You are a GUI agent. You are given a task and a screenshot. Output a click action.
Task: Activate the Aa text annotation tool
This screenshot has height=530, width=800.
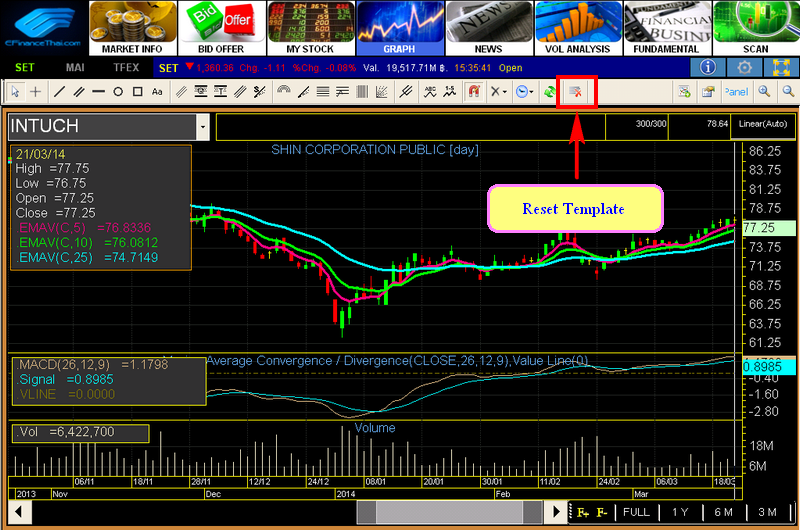coord(157,92)
